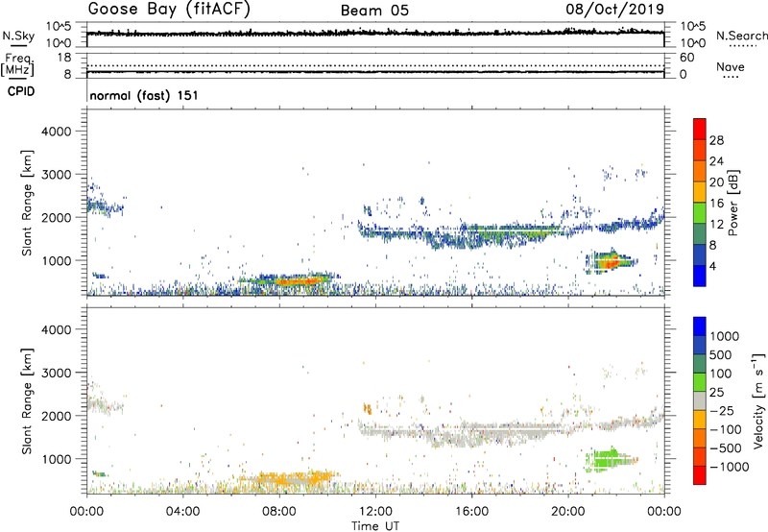Click the 'Goose Bay (fitACF)' plot title

click(169, 10)
